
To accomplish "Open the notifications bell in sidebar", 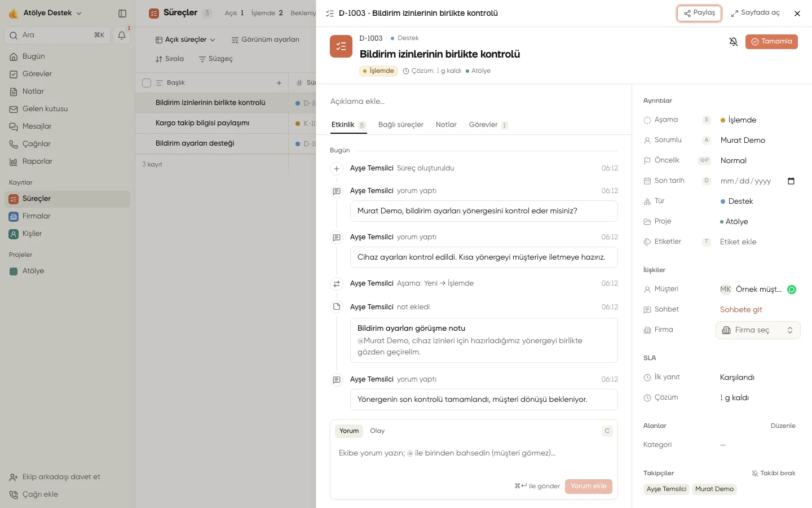I will click(122, 36).
